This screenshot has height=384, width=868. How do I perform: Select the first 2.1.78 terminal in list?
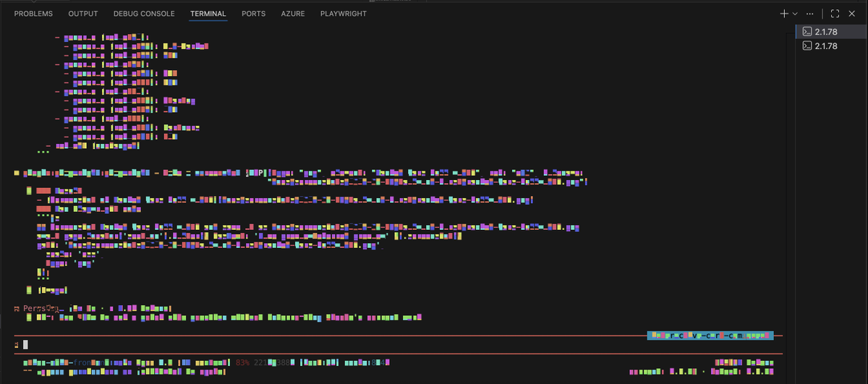(832, 33)
